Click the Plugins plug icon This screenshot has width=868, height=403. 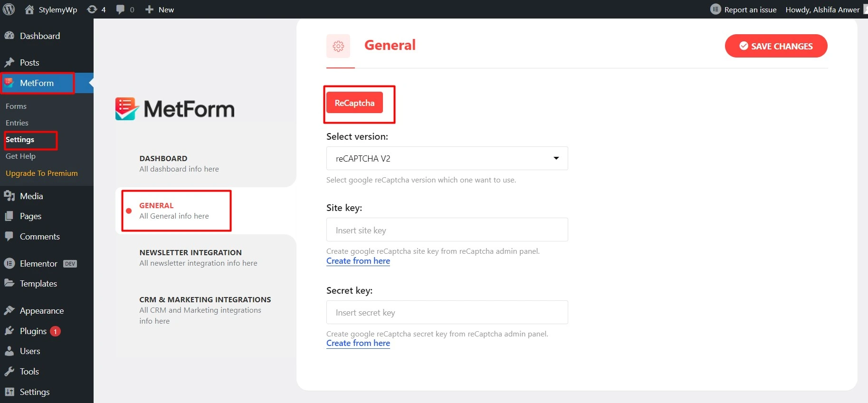click(x=9, y=331)
